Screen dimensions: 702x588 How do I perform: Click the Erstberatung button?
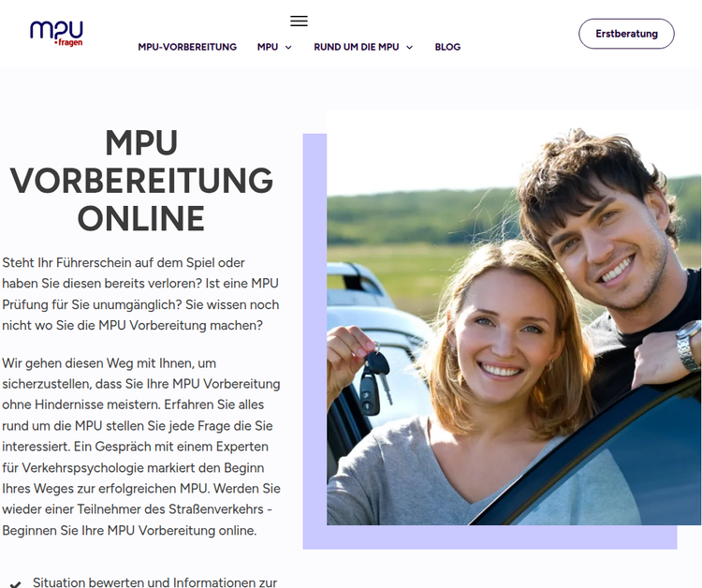pos(626,34)
